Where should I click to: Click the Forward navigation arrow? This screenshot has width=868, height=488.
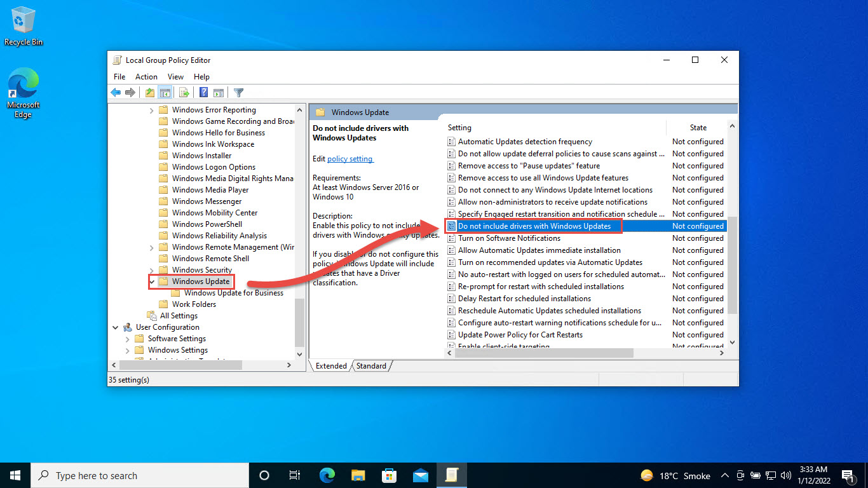pos(130,92)
